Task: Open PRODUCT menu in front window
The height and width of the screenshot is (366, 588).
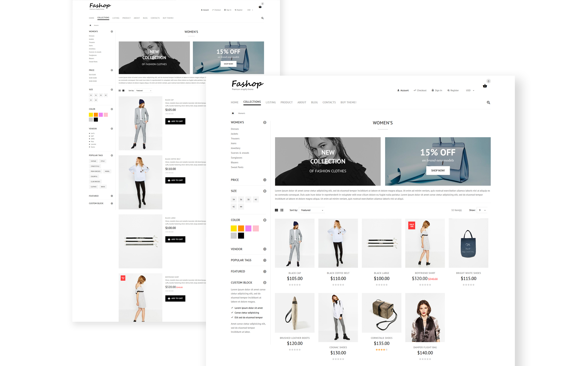Action: click(286, 102)
